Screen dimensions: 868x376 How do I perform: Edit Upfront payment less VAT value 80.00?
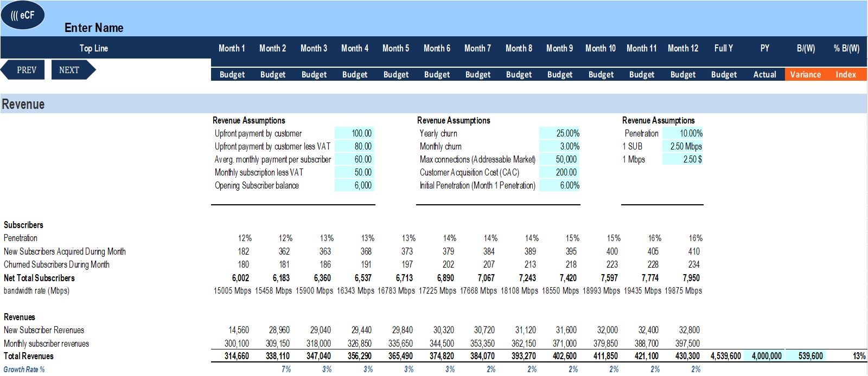click(x=355, y=146)
